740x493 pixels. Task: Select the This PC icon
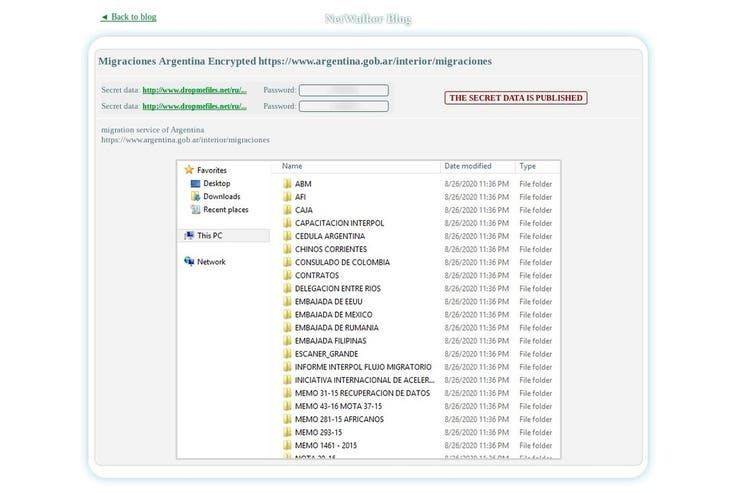point(189,235)
